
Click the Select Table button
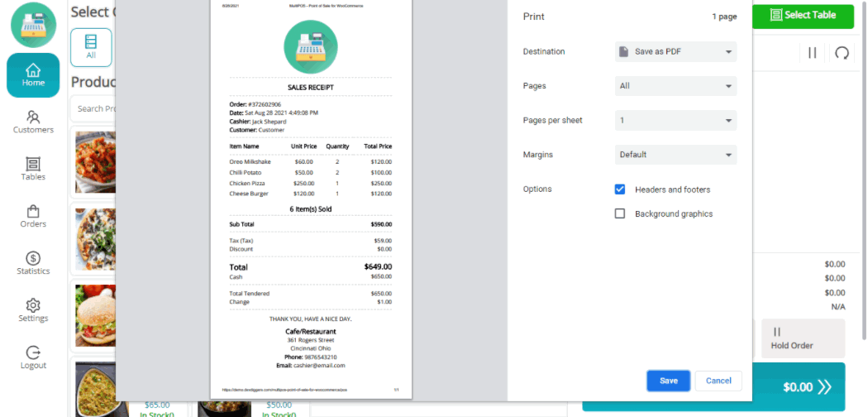[804, 15]
